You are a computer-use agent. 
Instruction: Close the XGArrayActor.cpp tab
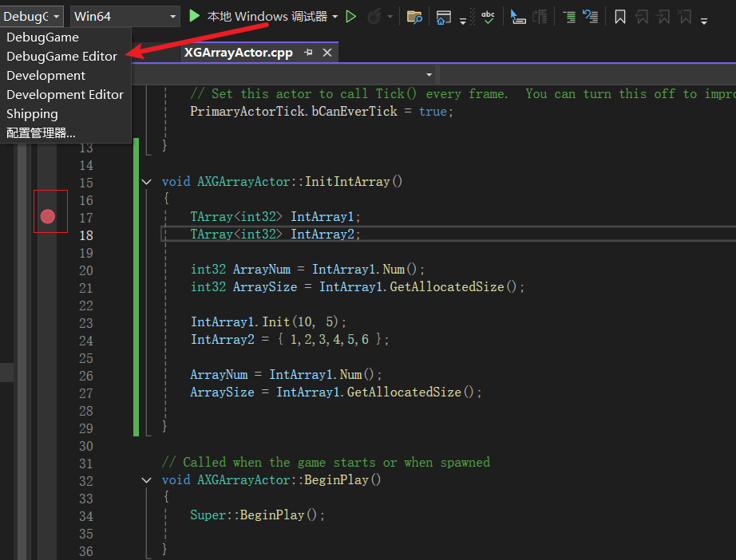[x=327, y=53]
